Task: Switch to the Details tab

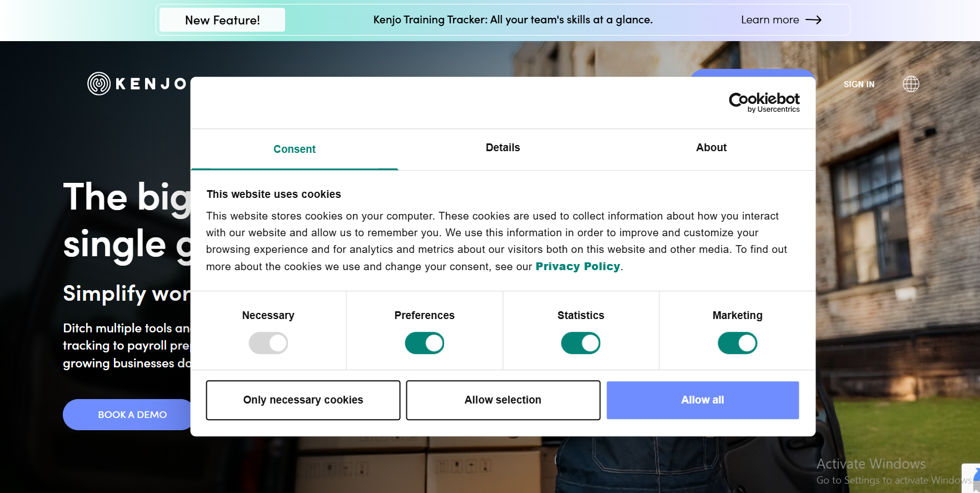Action: (x=503, y=148)
